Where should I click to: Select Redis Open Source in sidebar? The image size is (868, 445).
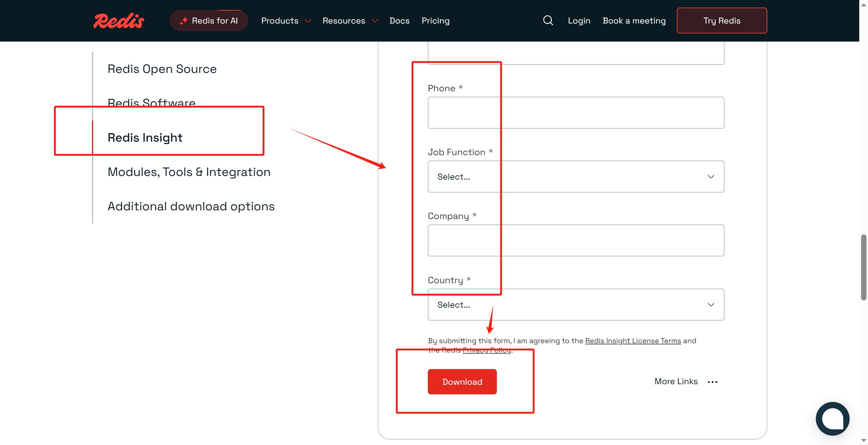point(162,69)
